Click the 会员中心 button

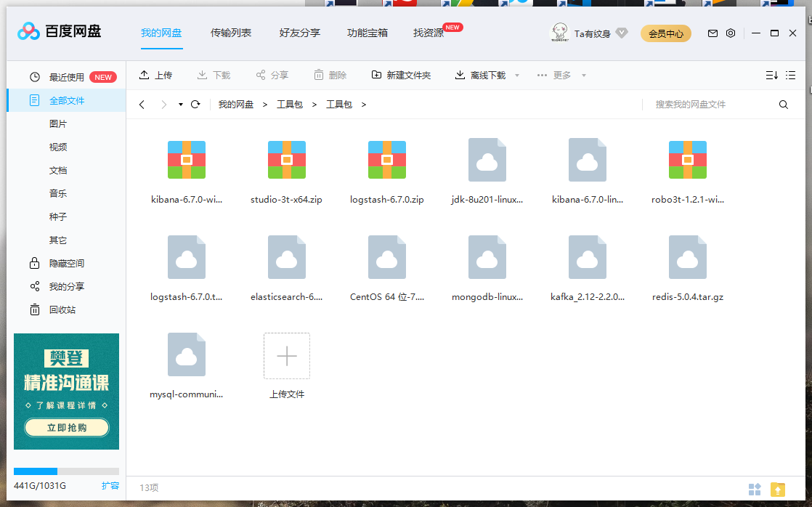[x=665, y=33]
